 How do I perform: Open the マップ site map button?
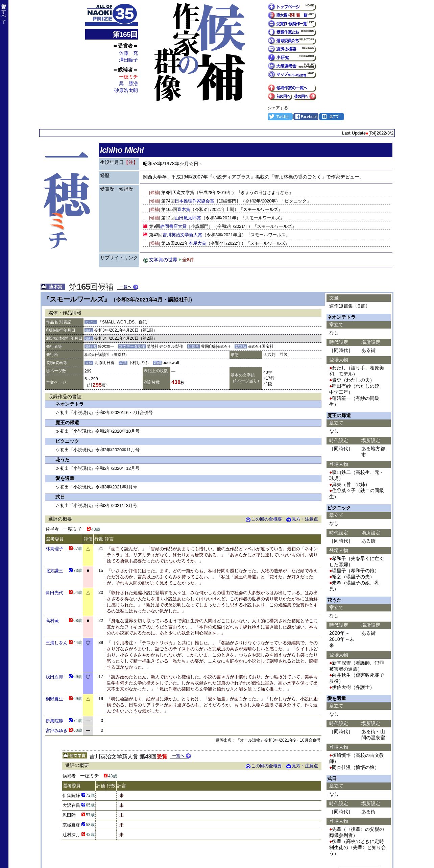click(x=292, y=74)
